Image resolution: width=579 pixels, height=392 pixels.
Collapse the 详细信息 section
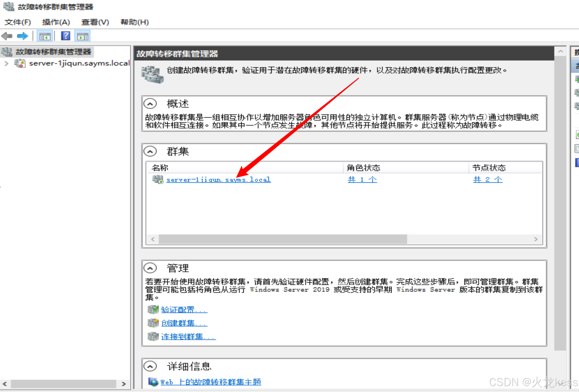[x=150, y=366]
